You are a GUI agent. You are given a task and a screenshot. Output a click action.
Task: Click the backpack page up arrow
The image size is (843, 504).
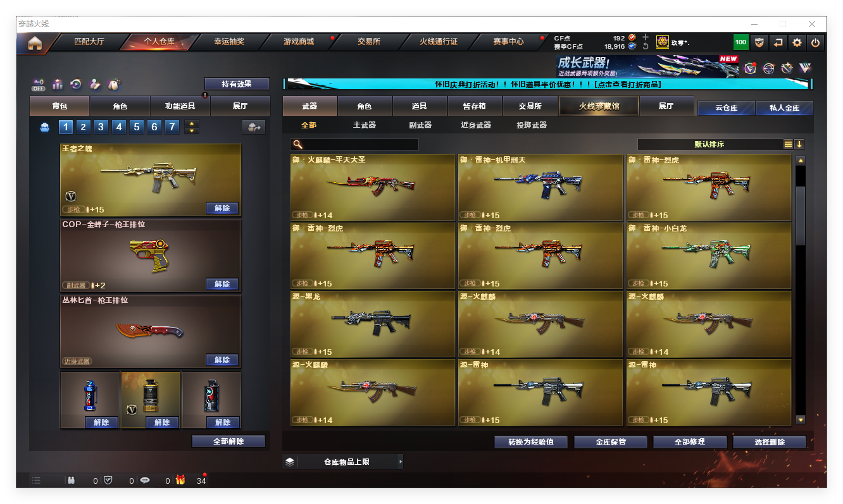pos(192,124)
